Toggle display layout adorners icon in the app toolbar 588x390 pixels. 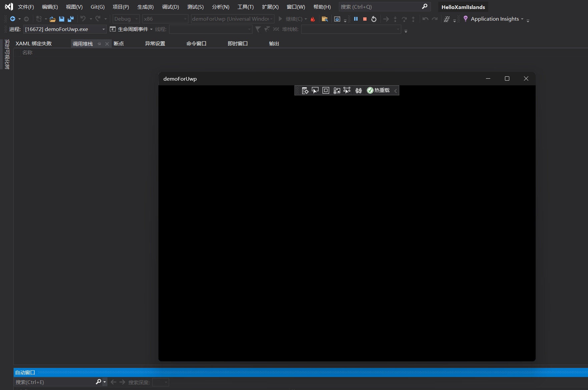[326, 90]
